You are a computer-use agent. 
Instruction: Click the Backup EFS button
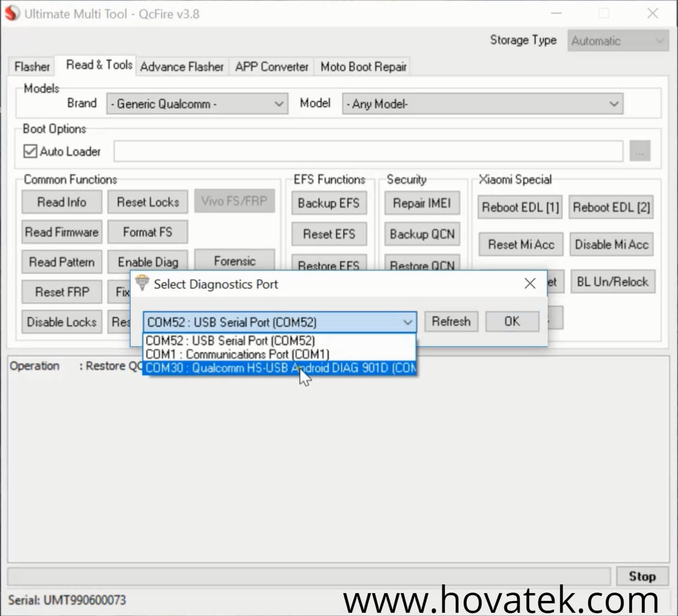(x=328, y=203)
